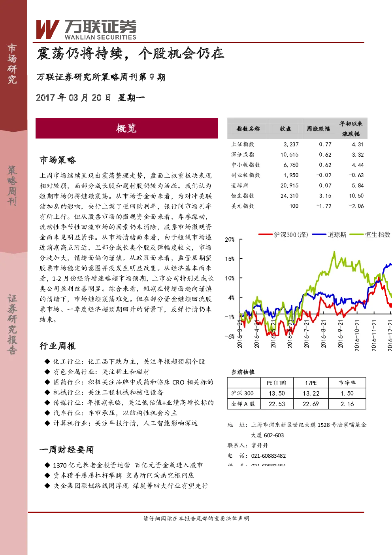Viewport: 392px width, 555px height.
Task: Click the 有色金属行业 bullet line
Action: 97,372
